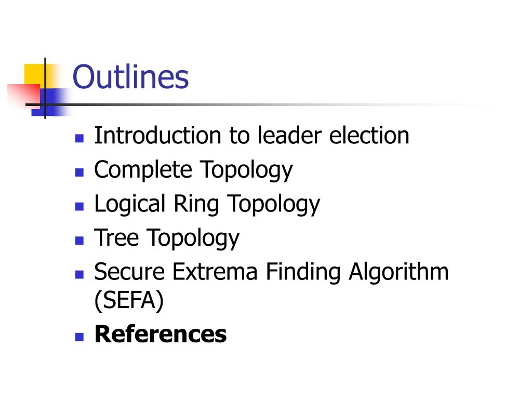532x399 pixels.
Task: Select the Logical Ring Topology text
Action: coord(207,204)
